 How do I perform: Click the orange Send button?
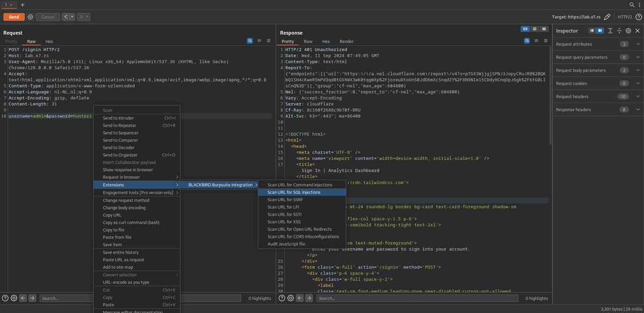coord(14,17)
